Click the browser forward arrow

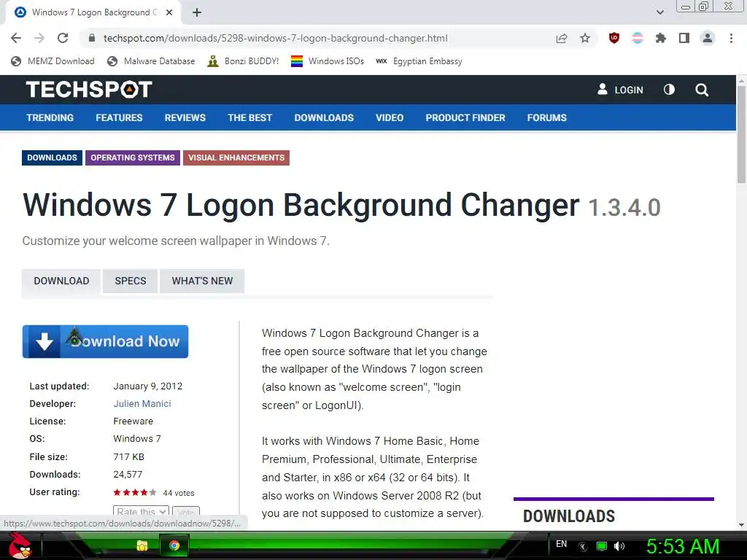pos(39,38)
